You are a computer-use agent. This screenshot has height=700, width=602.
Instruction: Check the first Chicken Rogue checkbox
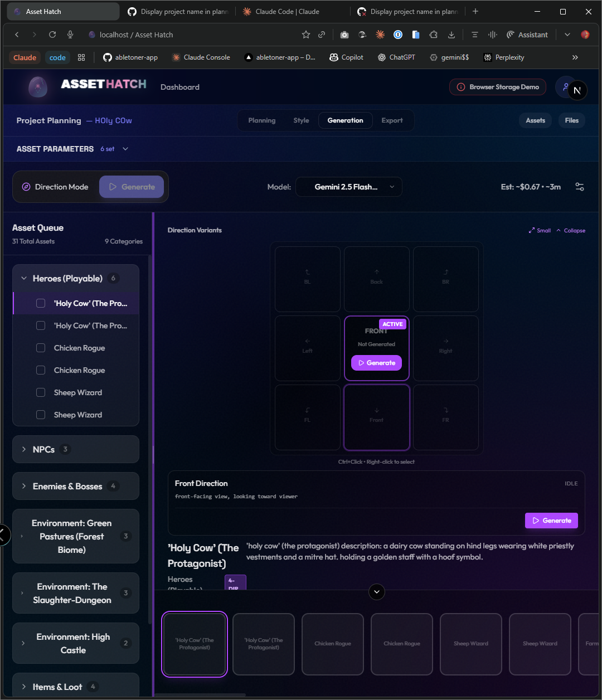41,348
